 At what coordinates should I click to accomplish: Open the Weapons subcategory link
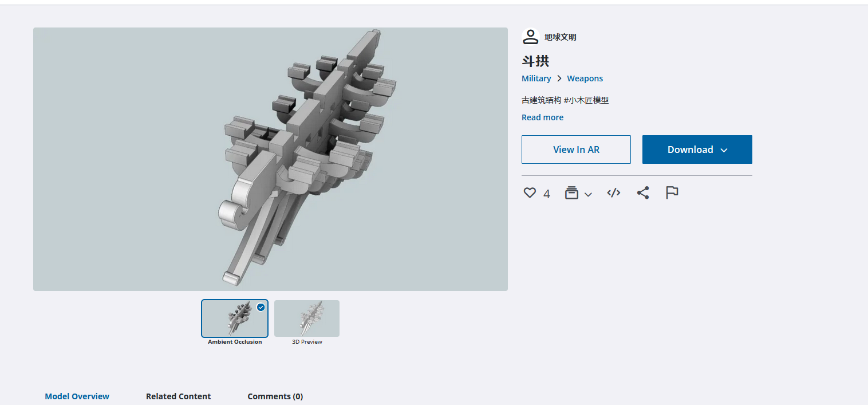[x=585, y=78]
